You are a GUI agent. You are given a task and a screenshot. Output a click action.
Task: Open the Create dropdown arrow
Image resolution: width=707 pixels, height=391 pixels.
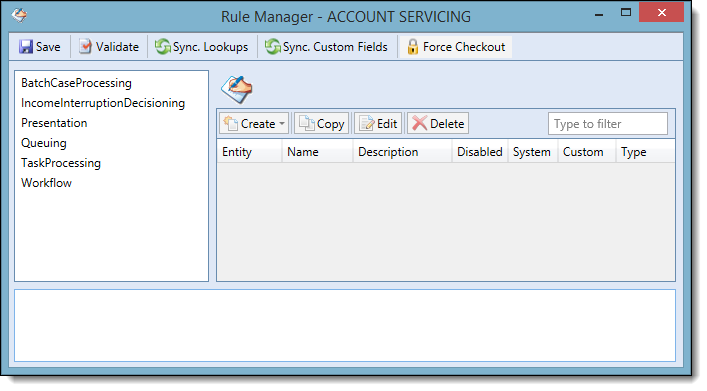(282, 124)
